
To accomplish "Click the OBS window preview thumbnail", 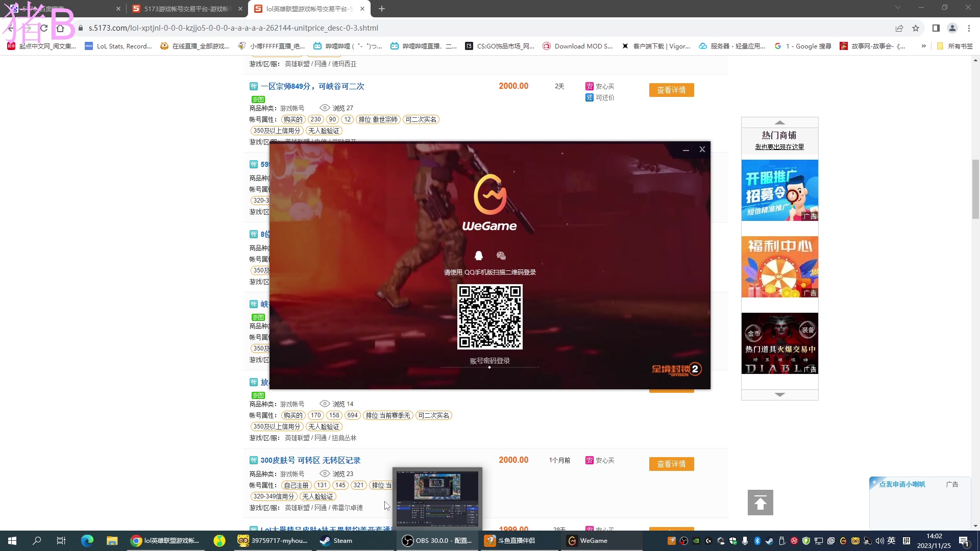I will pyautogui.click(x=437, y=498).
